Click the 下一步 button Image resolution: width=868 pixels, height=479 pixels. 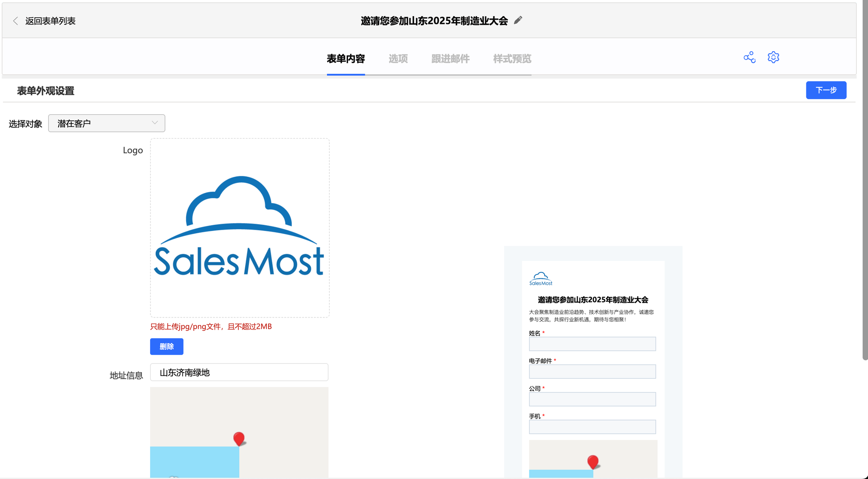[x=826, y=90]
